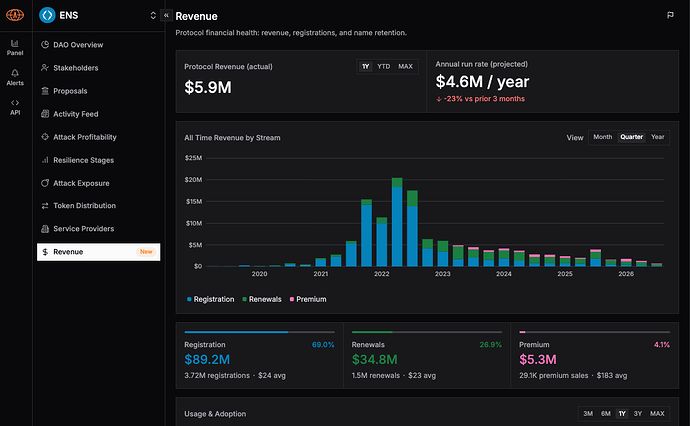Viewport: 690px width, 426px height.
Task: Select MAX range for Usage & Adoption
Action: point(657,414)
